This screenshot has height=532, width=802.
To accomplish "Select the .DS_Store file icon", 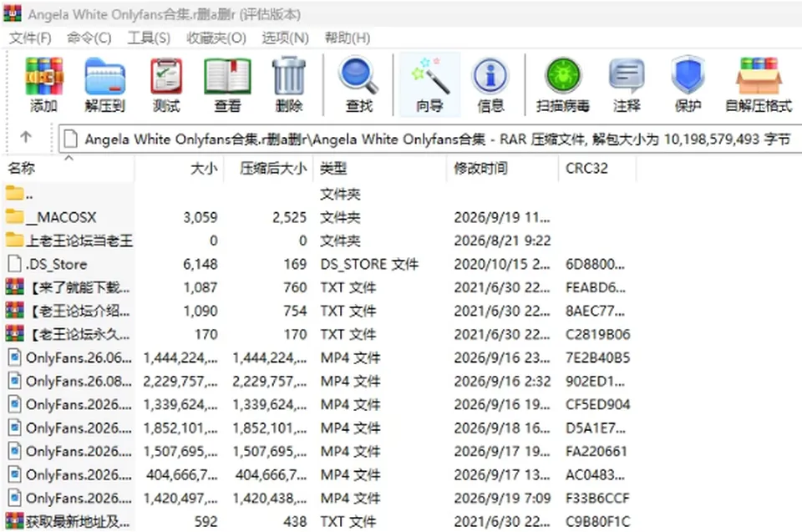I will click(15, 263).
